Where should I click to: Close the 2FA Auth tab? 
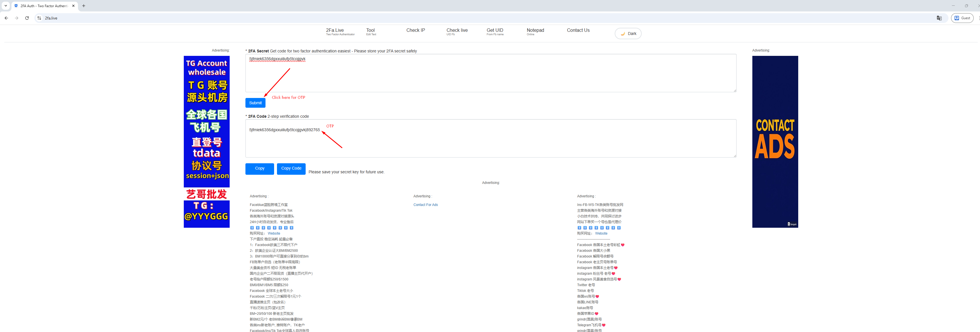pos(73,6)
